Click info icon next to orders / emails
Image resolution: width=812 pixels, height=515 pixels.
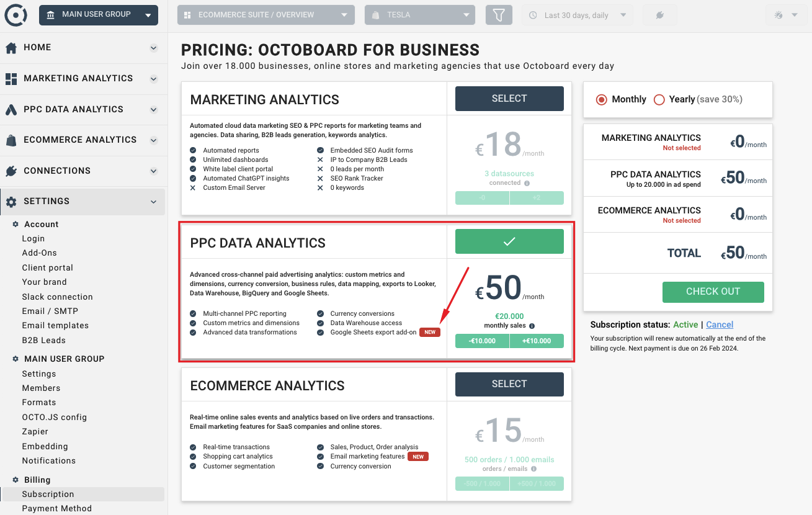click(533, 469)
